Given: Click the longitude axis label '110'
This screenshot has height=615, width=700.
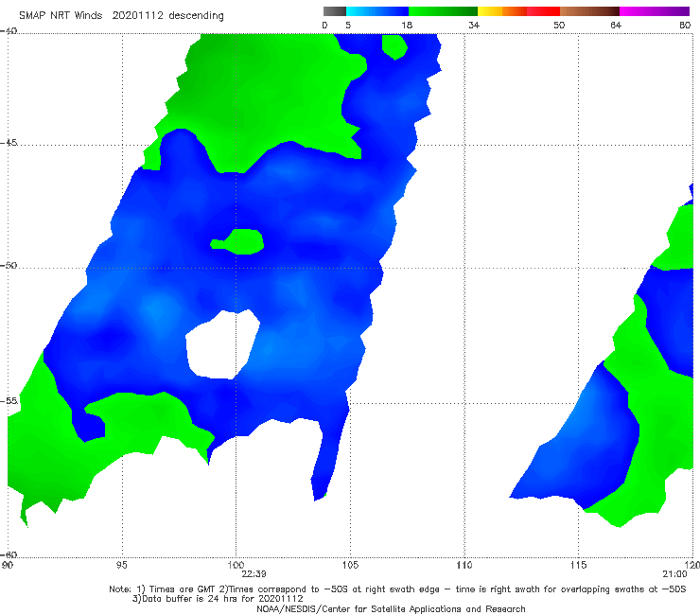Looking at the screenshot, I should 464,565.
